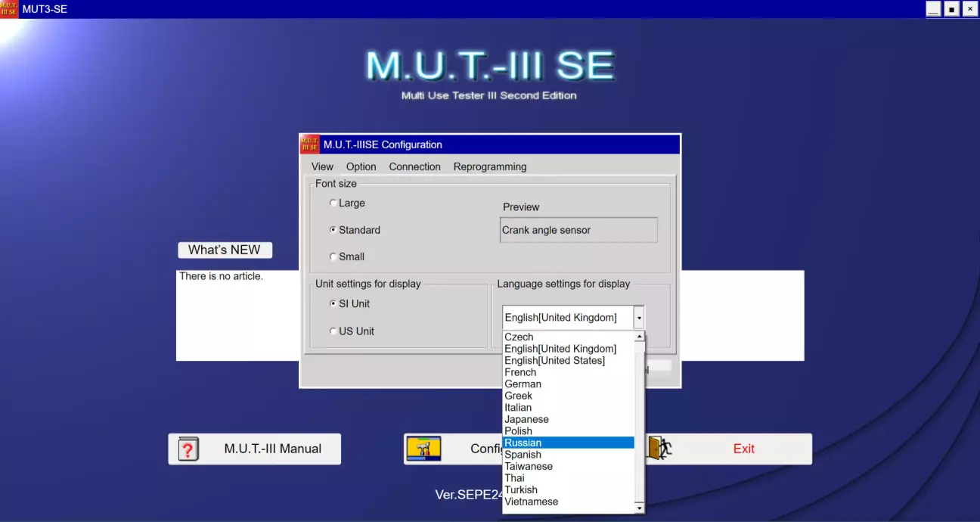Pick Japanese in the language dropdown
The height and width of the screenshot is (522, 980).
tap(526, 419)
